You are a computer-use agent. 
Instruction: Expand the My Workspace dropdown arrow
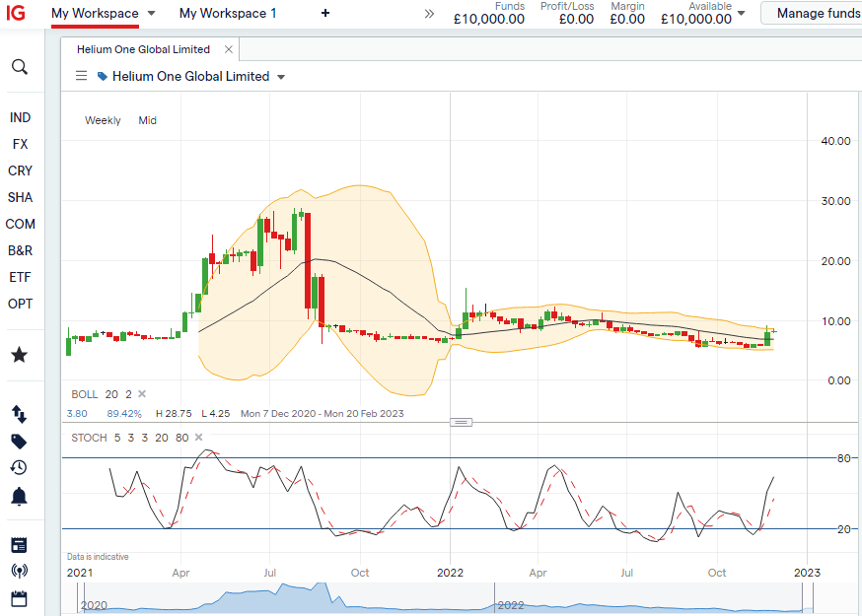pos(151,14)
